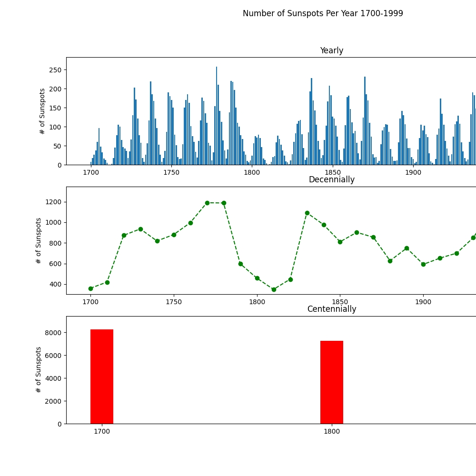Click the Decennially chart's "# of Sunspots" label
This screenshot has height=476, width=476.
pos(39,240)
